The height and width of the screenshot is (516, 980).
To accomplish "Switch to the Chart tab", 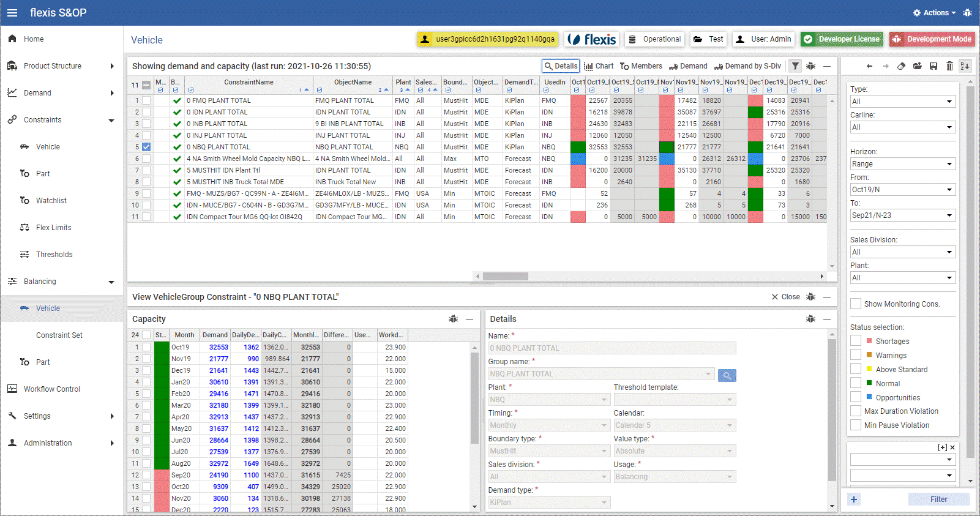I will (x=599, y=66).
